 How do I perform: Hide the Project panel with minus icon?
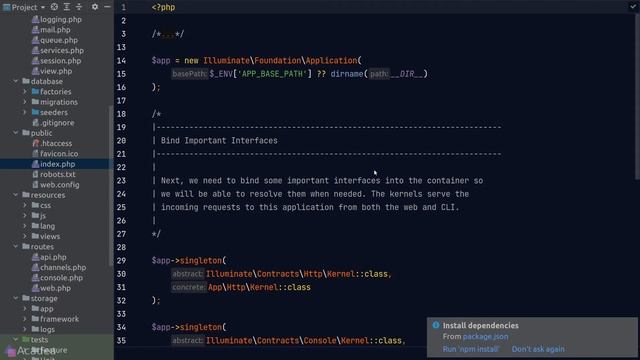tap(107, 7)
